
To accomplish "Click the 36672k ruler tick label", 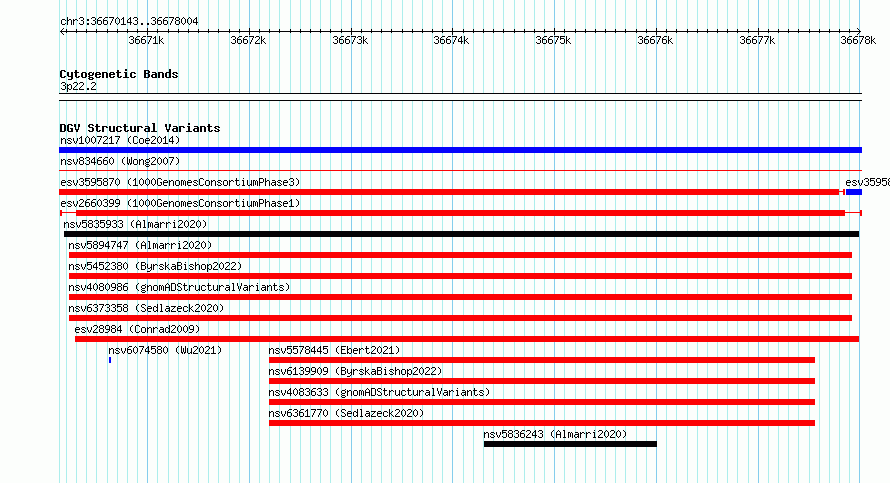I will [x=248, y=41].
